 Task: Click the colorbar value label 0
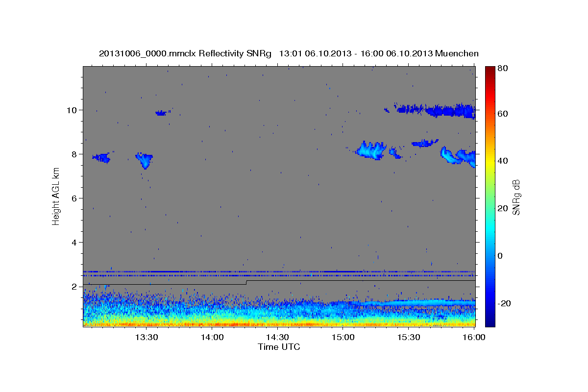(501, 256)
